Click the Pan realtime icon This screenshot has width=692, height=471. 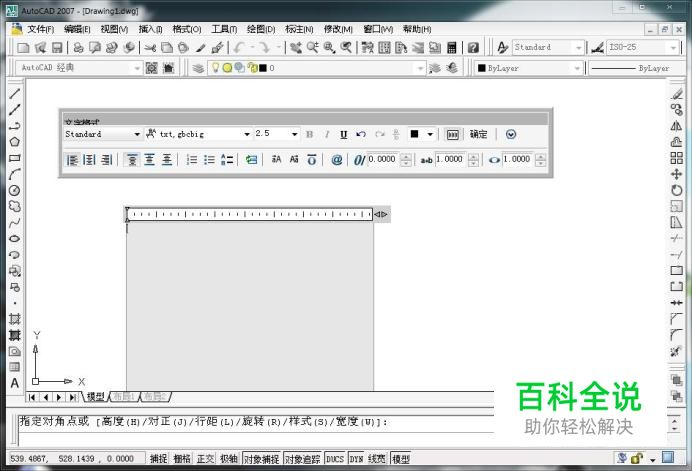296,47
